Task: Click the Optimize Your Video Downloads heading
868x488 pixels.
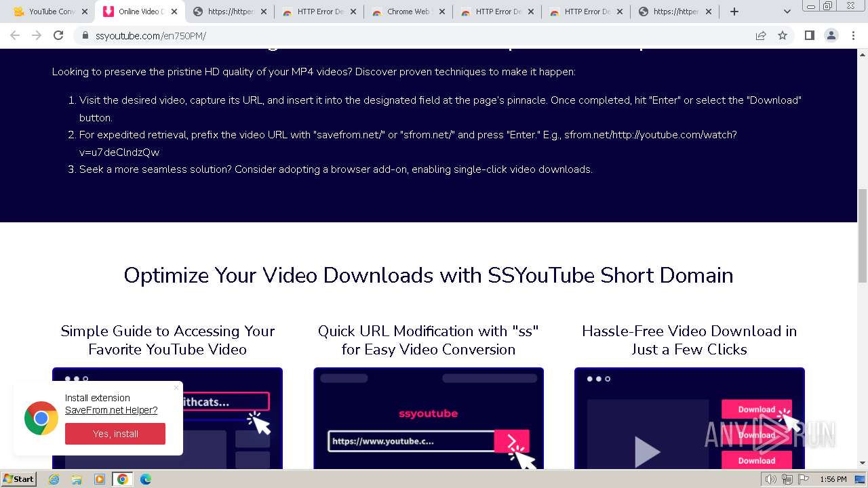Action: point(429,275)
